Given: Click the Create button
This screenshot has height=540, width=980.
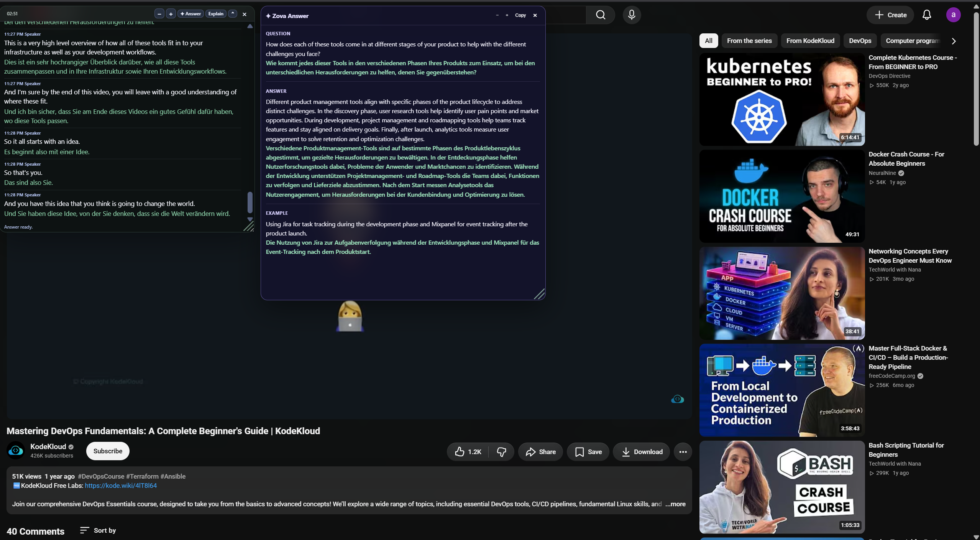Looking at the screenshot, I should [x=890, y=15].
